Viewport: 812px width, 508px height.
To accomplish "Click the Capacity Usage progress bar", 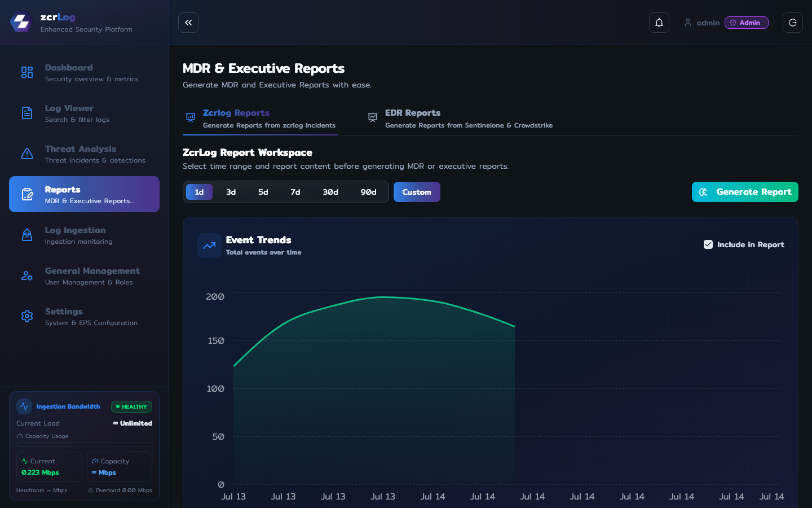I will 84,445.
